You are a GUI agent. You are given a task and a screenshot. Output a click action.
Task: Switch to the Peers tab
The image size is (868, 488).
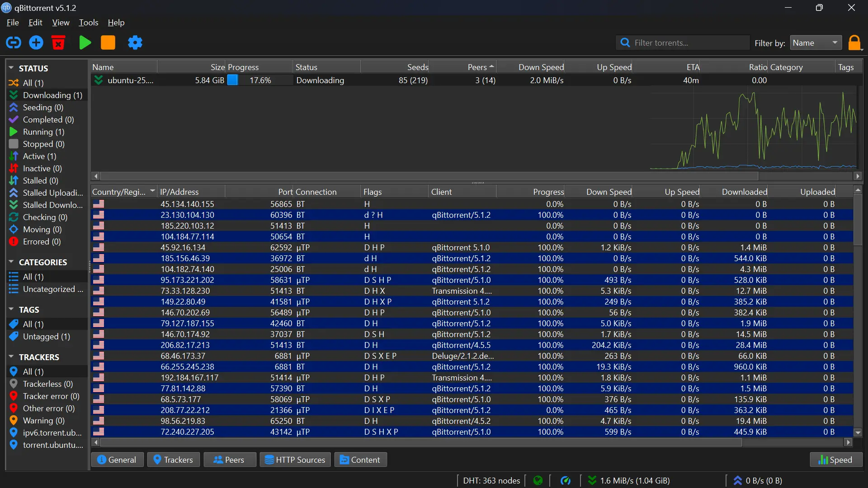click(x=230, y=460)
